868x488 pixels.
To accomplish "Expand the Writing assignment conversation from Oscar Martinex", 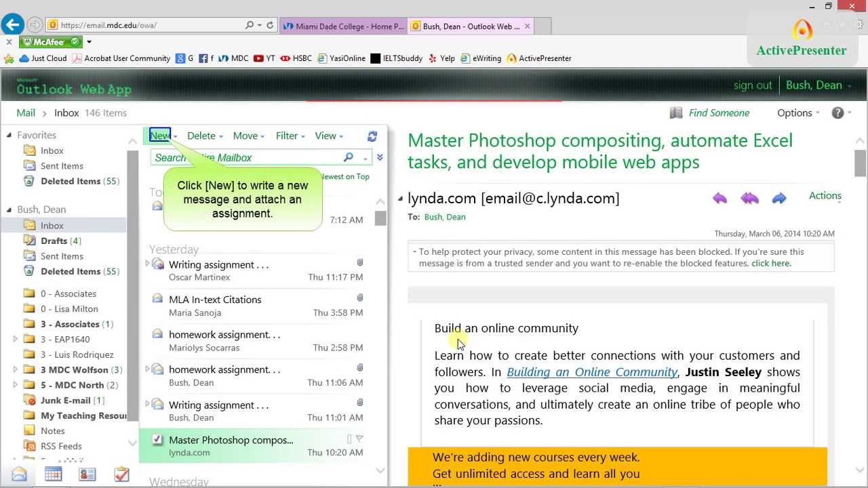I will click(x=148, y=264).
